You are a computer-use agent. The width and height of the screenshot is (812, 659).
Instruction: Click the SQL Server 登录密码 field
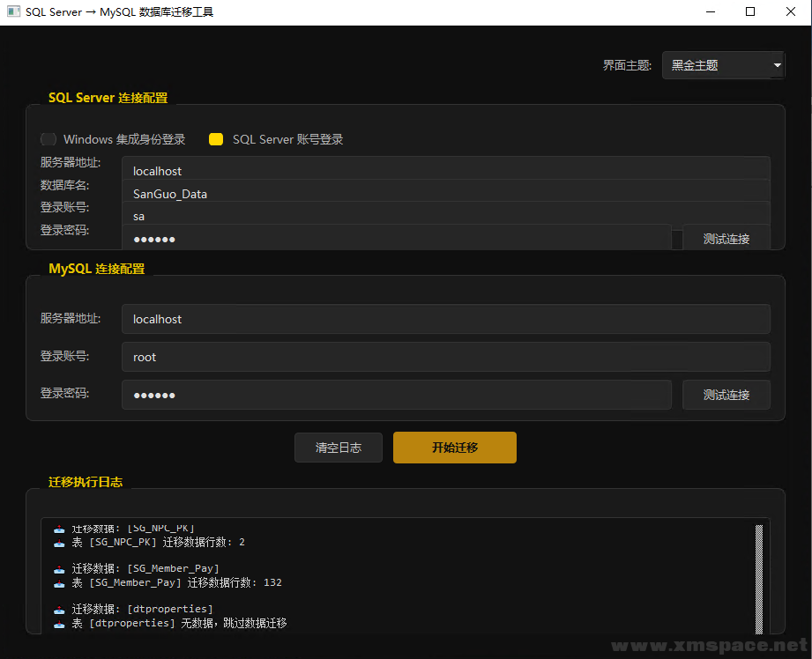point(397,238)
